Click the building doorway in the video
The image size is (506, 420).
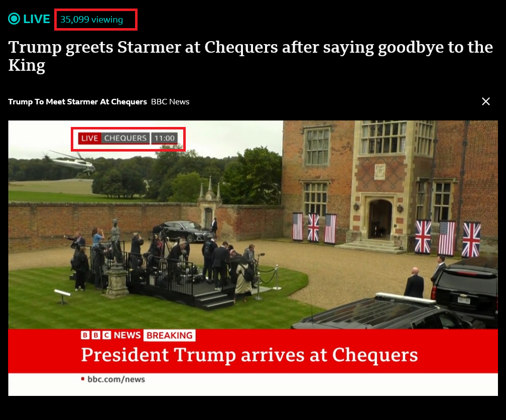pyautogui.click(x=380, y=219)
